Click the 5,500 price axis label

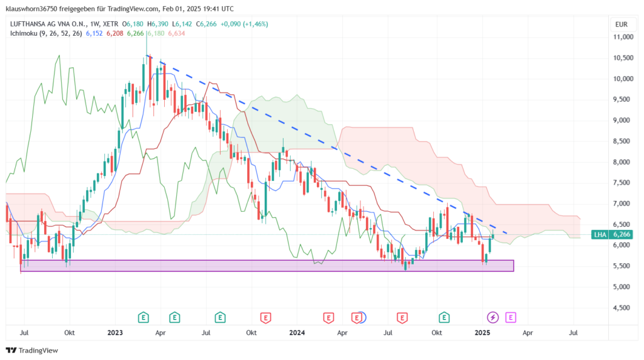621,266
